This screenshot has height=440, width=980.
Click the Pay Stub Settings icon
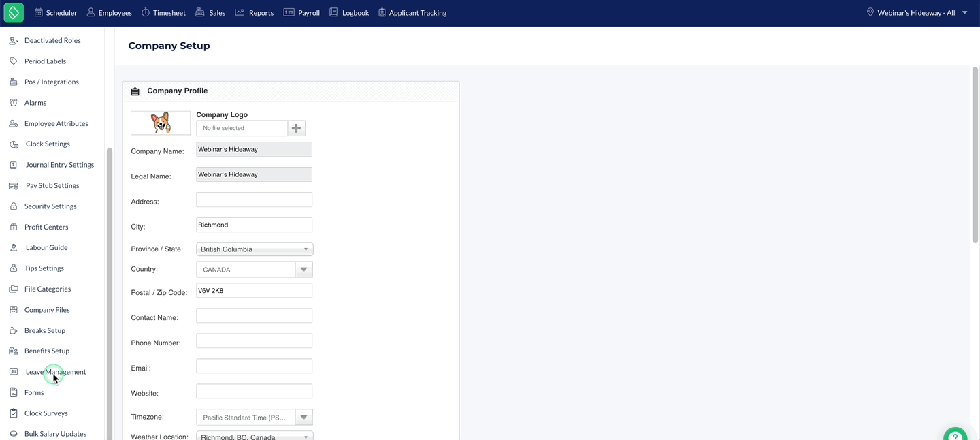[x=14, y=185]
